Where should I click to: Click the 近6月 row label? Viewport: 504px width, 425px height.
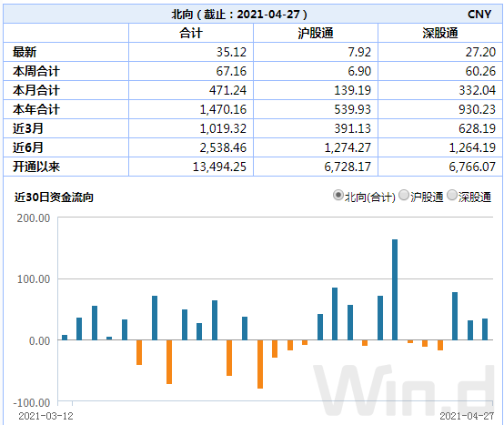[28, 147]
